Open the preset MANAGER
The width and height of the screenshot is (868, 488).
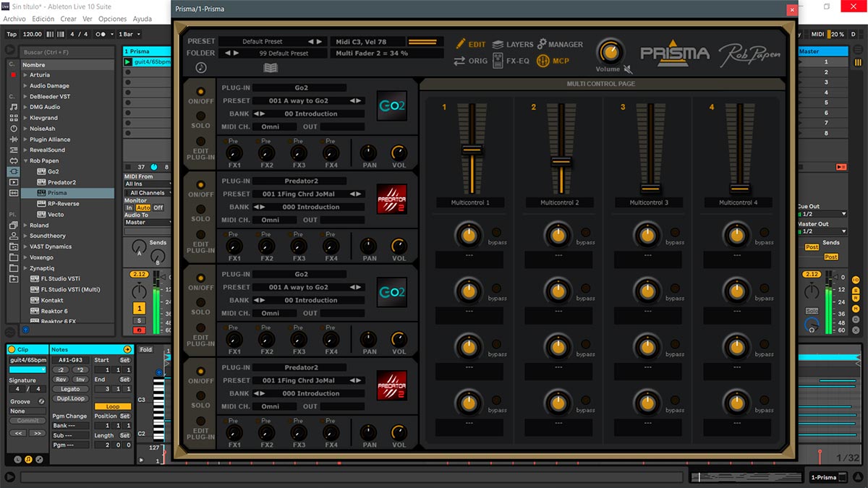coord(560,44)
